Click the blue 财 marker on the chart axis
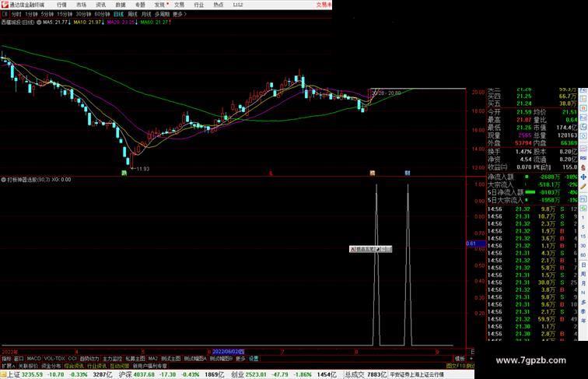 click(408, 173)
